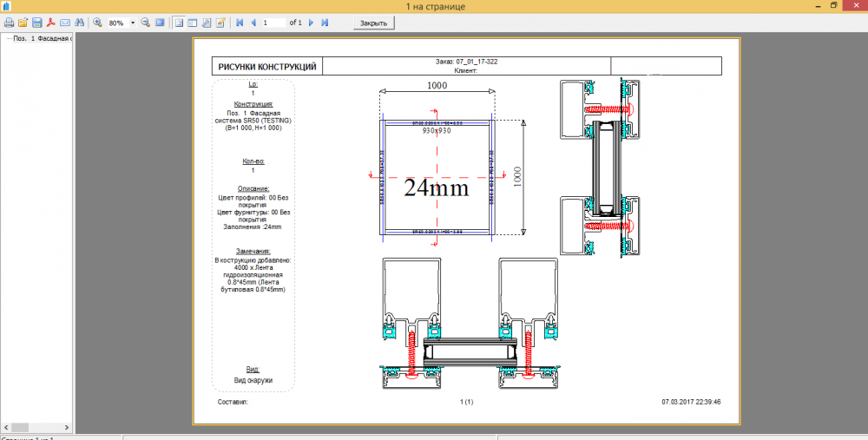Go to last page arrow

(x=325, y=23)
